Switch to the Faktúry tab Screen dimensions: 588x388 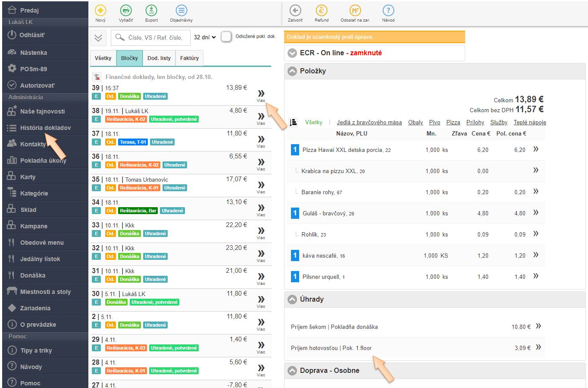click(x=189, y=58)
